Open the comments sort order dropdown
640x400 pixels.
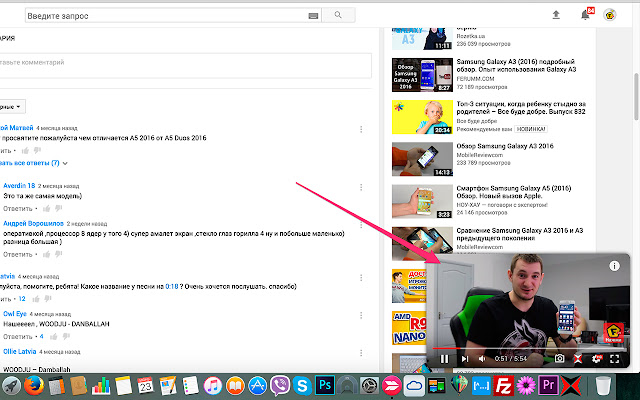[x=11, y=107]
